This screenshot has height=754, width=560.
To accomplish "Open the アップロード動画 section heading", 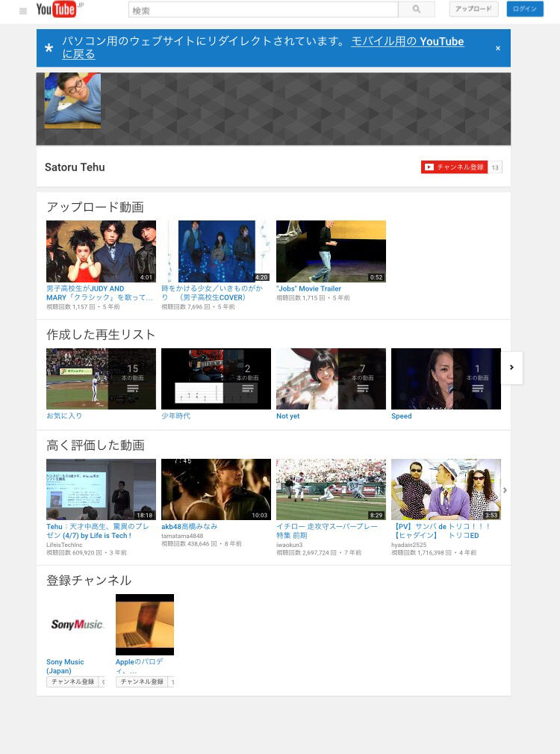I will point(95,207).
